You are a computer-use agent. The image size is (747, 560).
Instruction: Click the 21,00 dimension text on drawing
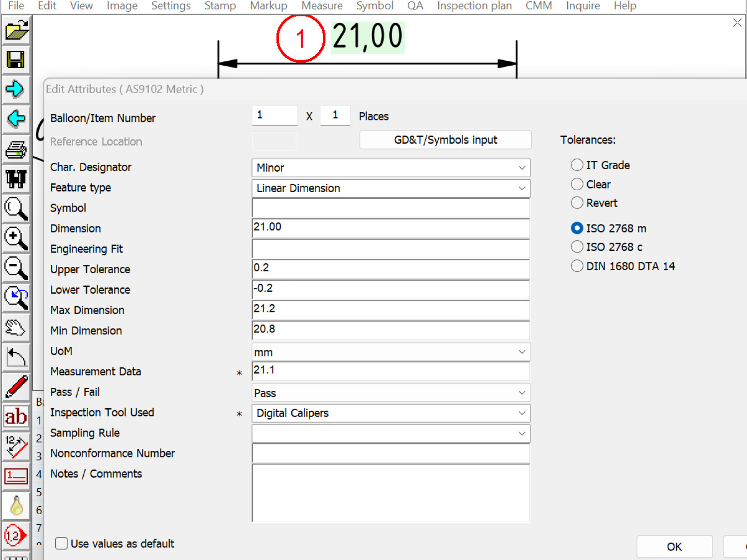pyautogui.click(x=368, y=36)
